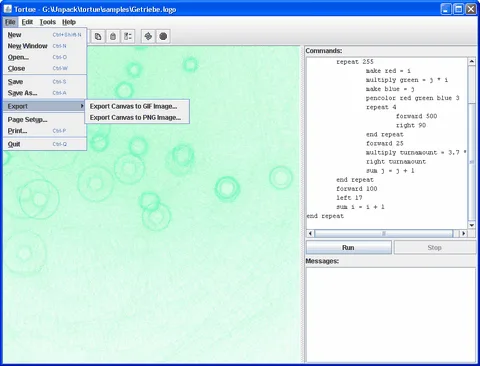
Task: Click the 'sum j = j + 1' line
Action: (x=390, y=171)
